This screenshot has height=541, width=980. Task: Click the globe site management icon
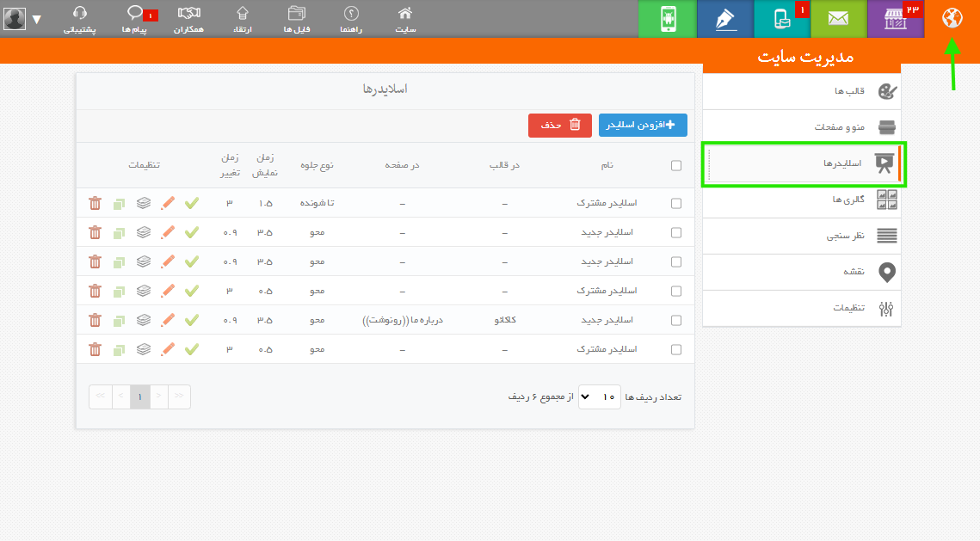pyautogui.click(x=952, y=18)
